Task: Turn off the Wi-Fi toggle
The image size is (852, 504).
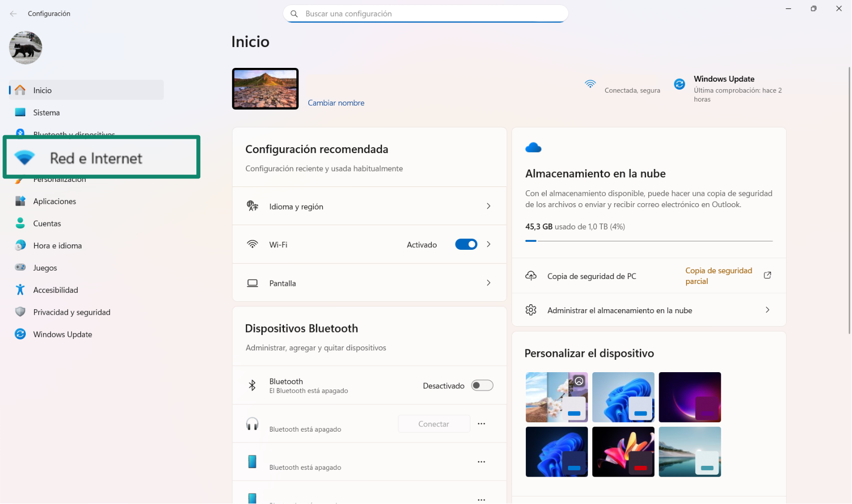Action: click(466, 244)
